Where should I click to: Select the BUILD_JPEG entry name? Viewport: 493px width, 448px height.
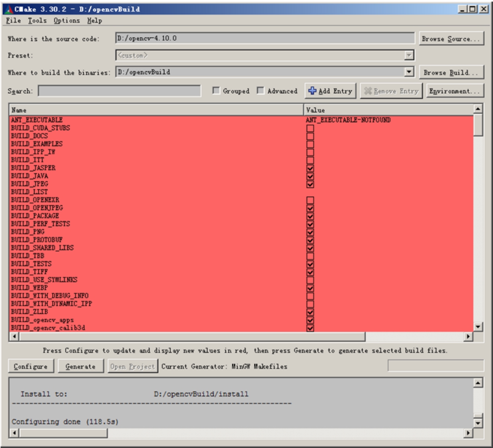[29, 184]
